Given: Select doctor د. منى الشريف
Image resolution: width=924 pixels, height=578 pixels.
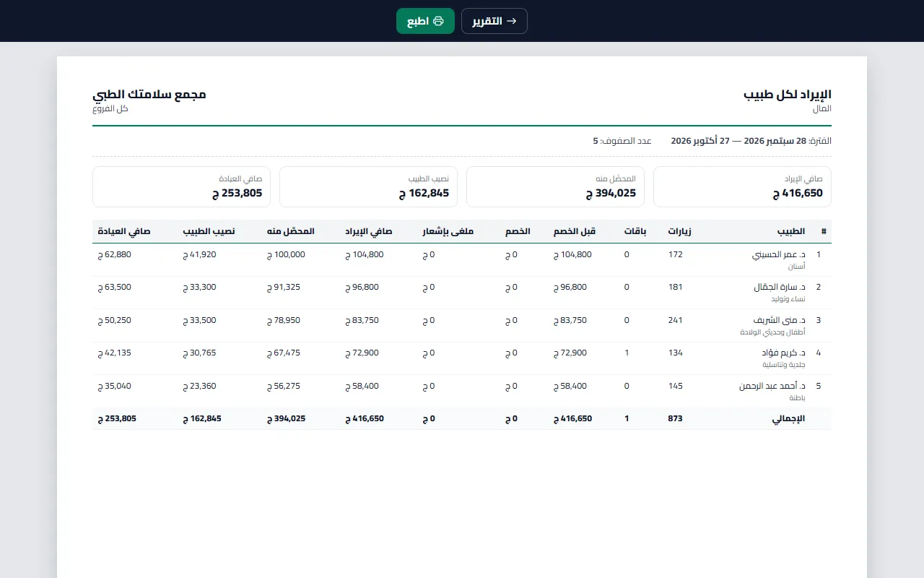Looking at the screenshot, I should click(x=780, y=320).
